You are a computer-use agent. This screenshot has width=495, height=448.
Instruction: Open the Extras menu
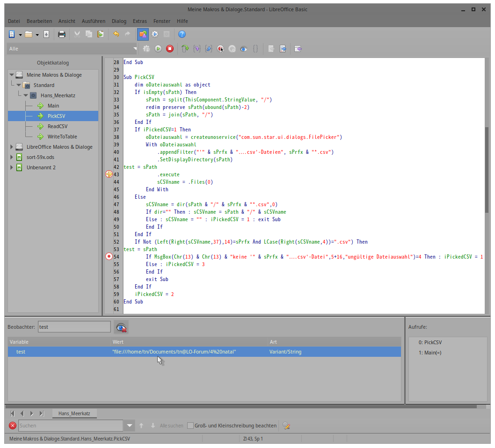point(140,21)
